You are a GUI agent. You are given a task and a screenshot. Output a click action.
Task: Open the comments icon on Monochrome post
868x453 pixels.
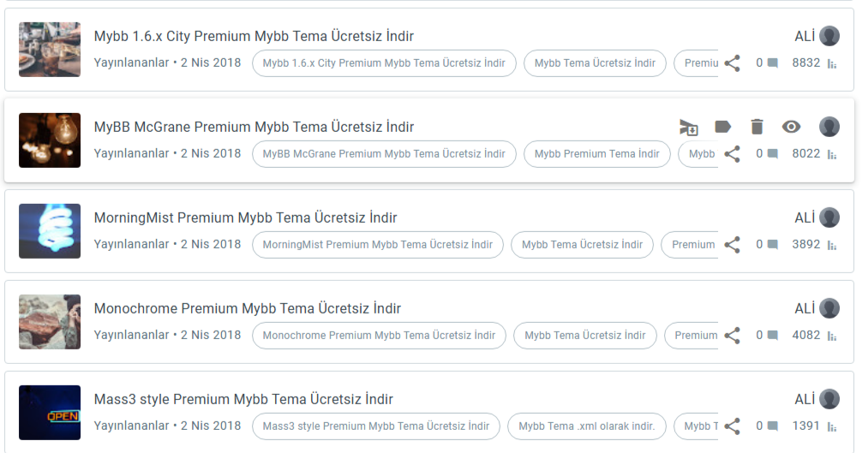(773, 335)
